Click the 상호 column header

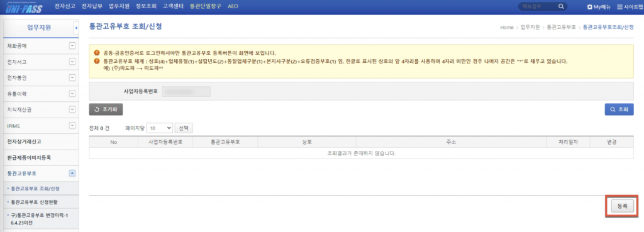(x=307, y=142)
